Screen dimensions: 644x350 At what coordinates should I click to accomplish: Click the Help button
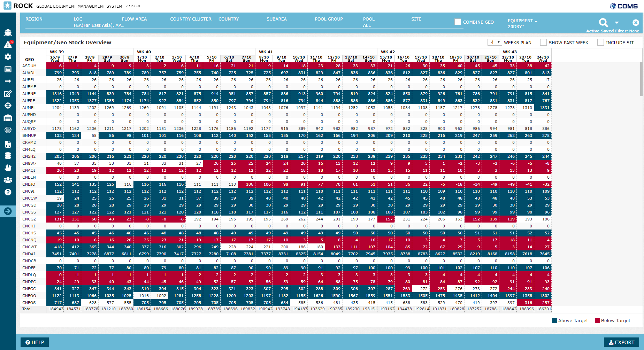35,342
